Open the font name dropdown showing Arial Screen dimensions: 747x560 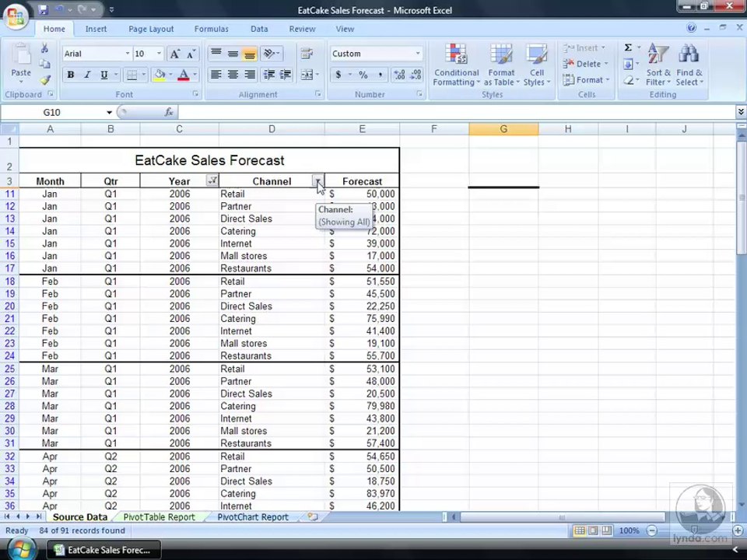point(128,54)
